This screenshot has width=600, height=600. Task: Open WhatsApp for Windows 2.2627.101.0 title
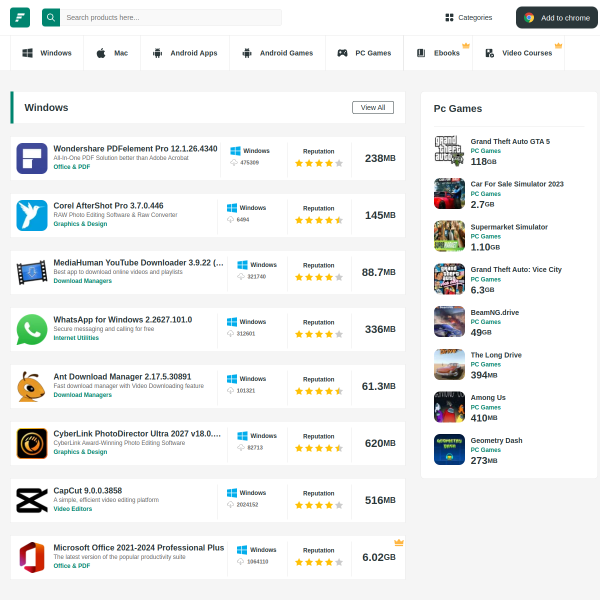(x=123, y=320)
